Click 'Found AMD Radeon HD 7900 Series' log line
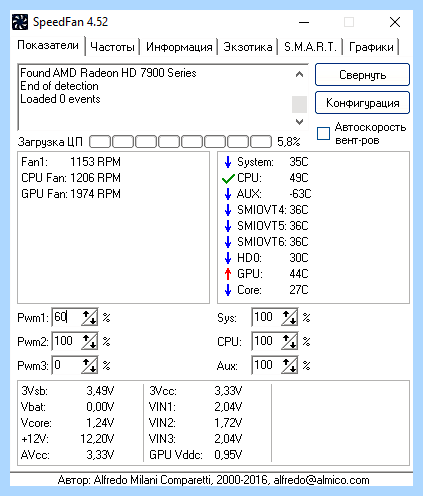Image resolution: width=423 pixels, height=496 pixels. point(108,73)
